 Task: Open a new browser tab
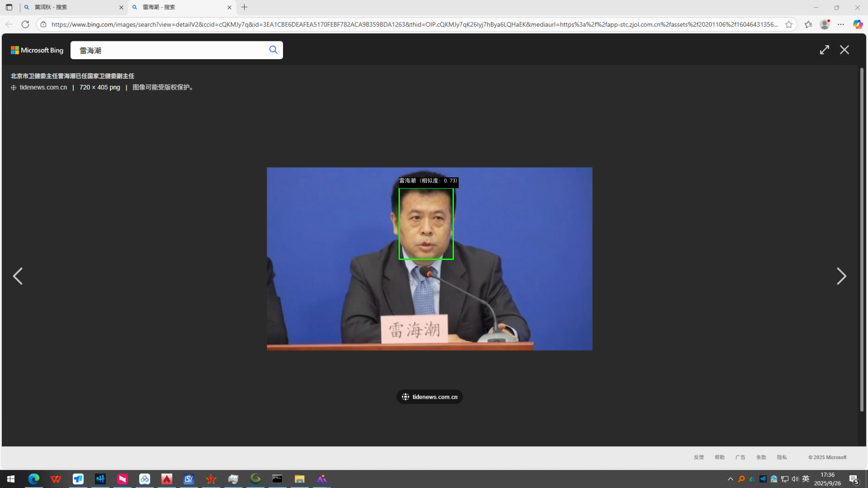pos(244,8)
